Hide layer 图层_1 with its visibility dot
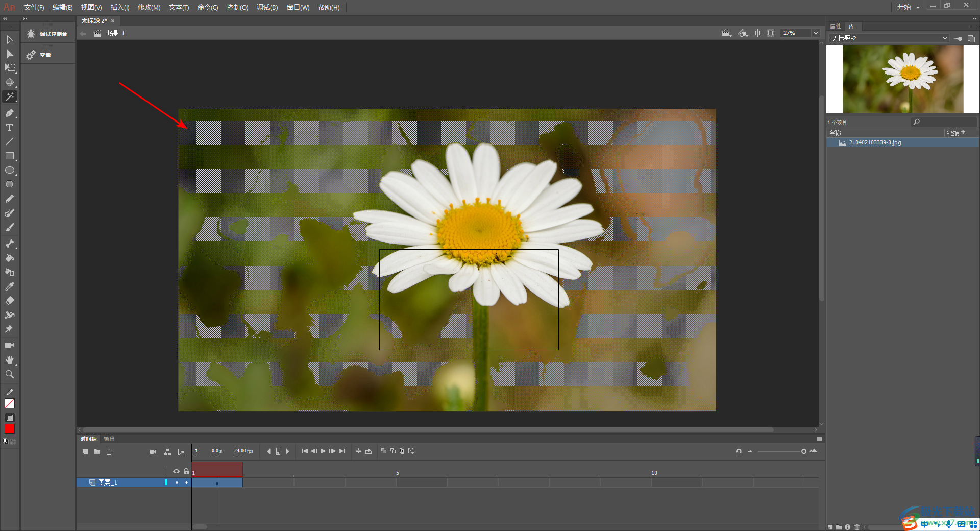This screenshot has width=980, height=531. click(x=177, y=482)
